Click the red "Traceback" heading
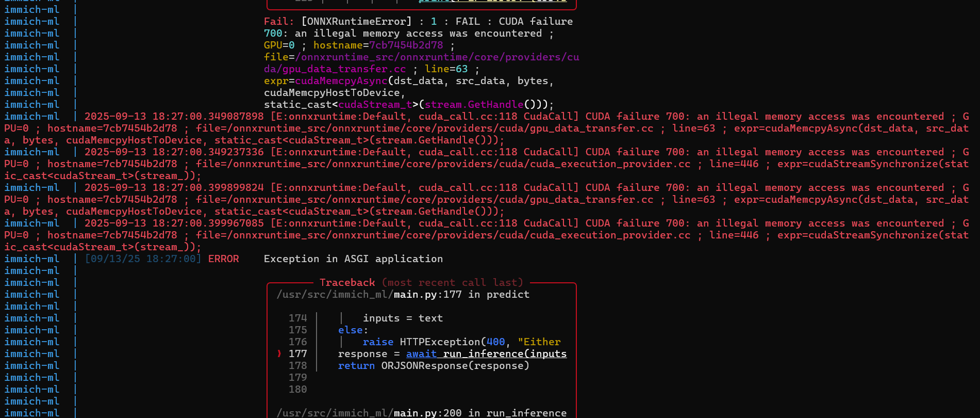The height and width of the screenshot is (418, 980). (x=347, y=282)
